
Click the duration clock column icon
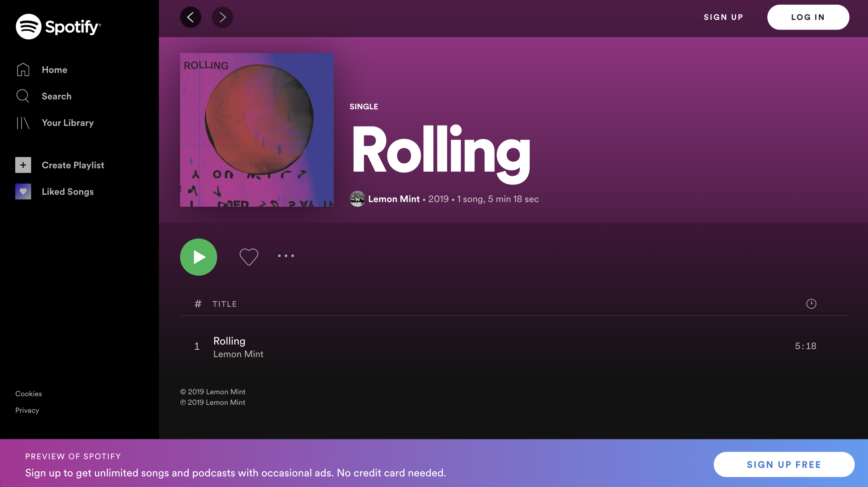811,304
